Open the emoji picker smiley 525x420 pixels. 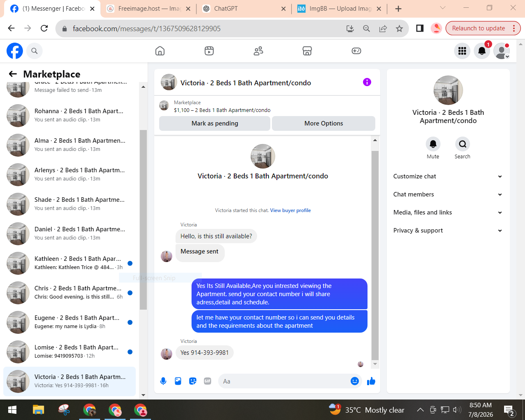(355, 381)
